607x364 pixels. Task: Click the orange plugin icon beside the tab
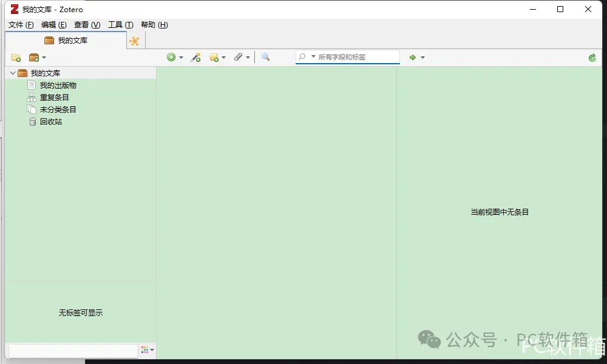coord(134,41)
